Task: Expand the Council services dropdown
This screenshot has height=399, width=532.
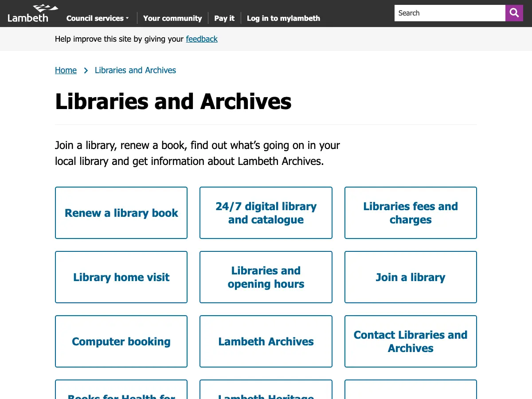Action: (98, 18)
